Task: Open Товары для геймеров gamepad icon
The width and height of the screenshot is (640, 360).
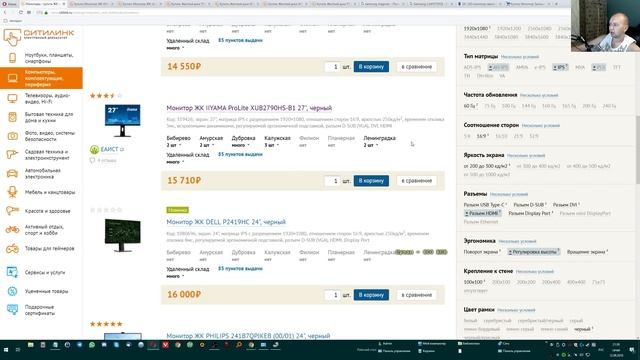Action: click(13, 248)
